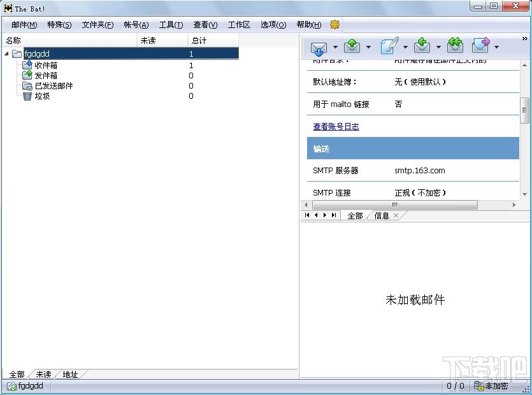Image resolution: width=532 pixels, height=395 pixels.
Task: Sort by the 未读 column header
Action: (162, 40)
